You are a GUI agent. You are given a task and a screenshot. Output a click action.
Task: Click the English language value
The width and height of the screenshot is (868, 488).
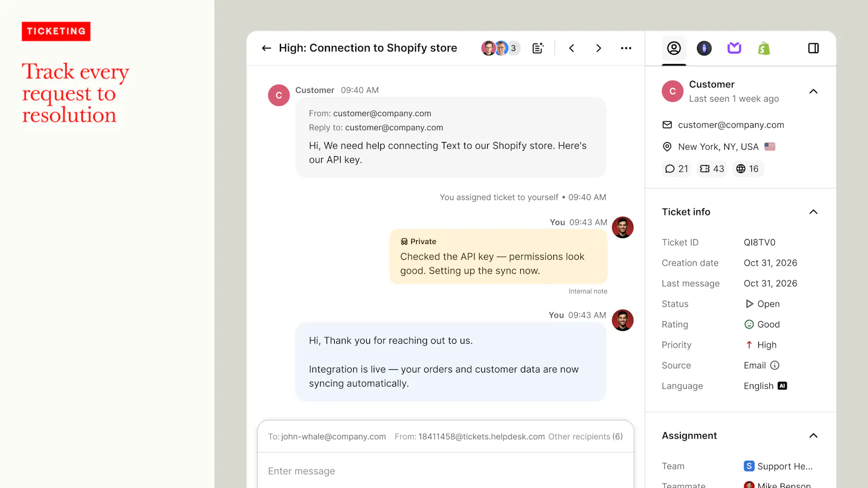coord(758,386)
